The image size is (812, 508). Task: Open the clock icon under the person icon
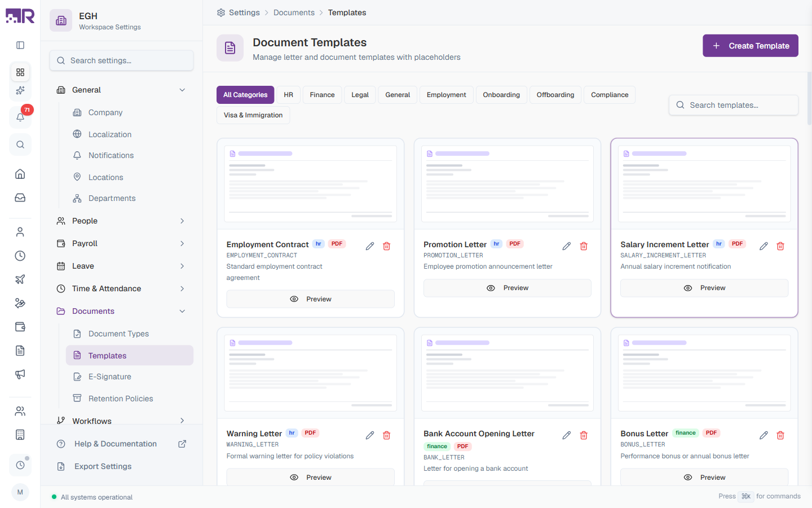click(20, 256)
